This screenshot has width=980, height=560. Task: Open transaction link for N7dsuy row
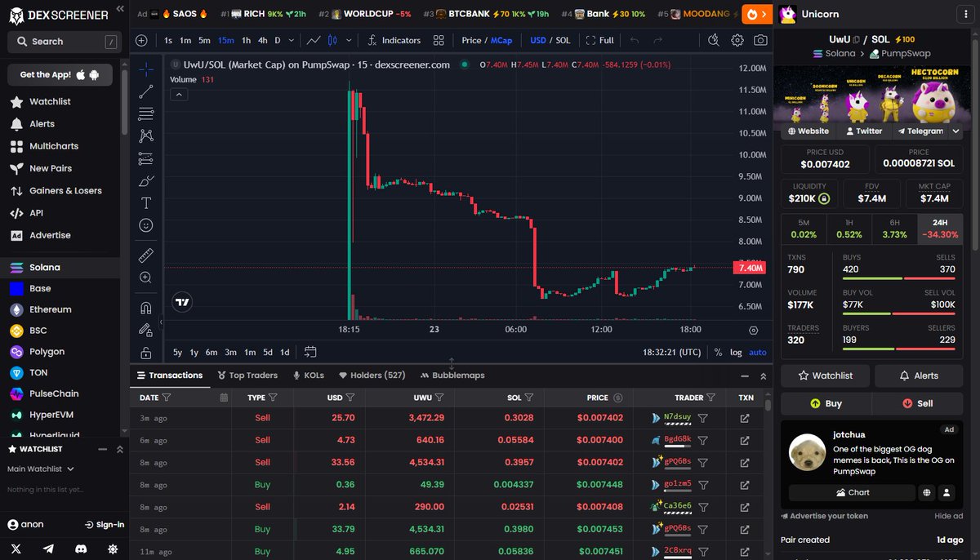pos(745,417)
